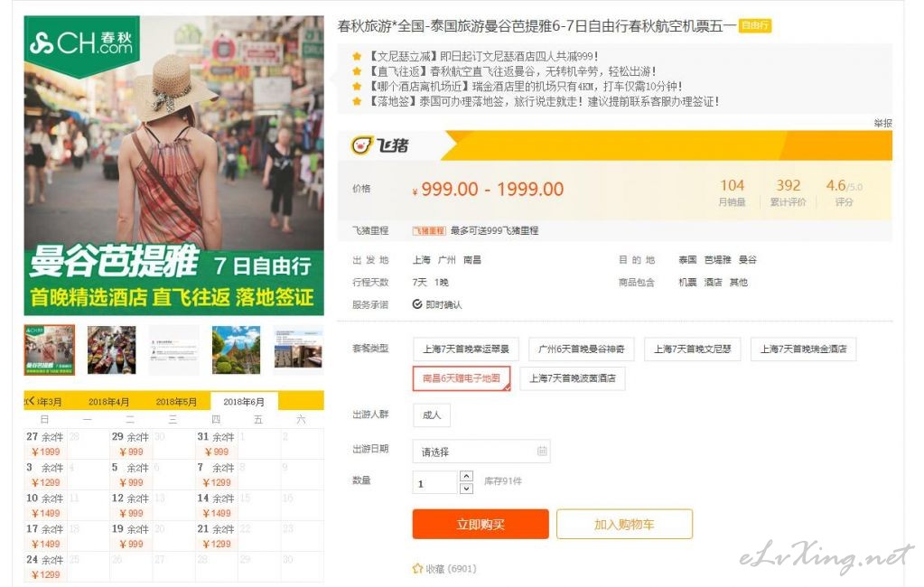Click the 收藏 star icon

pos(417,569)
